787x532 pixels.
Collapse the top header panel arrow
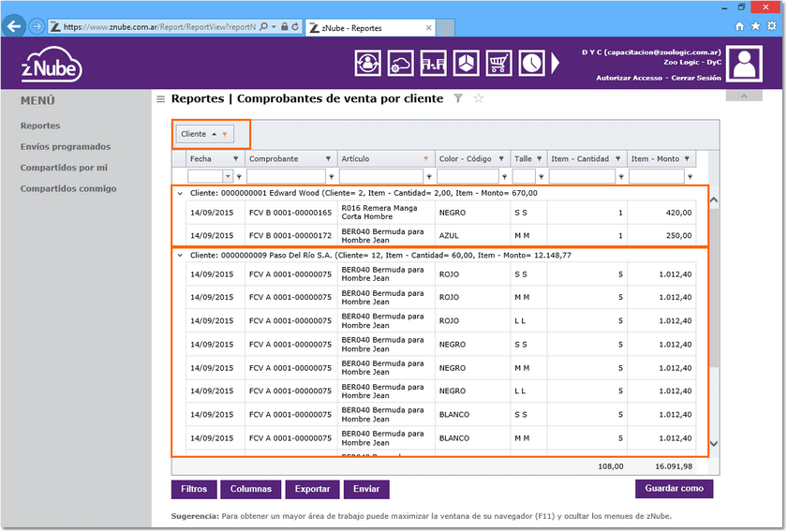point(744,96)
